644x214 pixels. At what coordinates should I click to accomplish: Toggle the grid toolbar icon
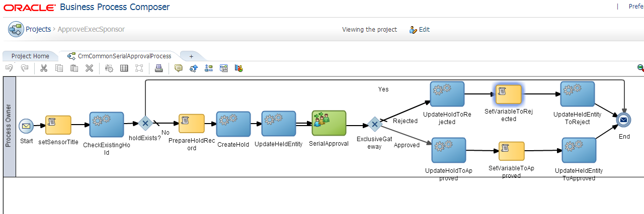[x=124, y=68]
